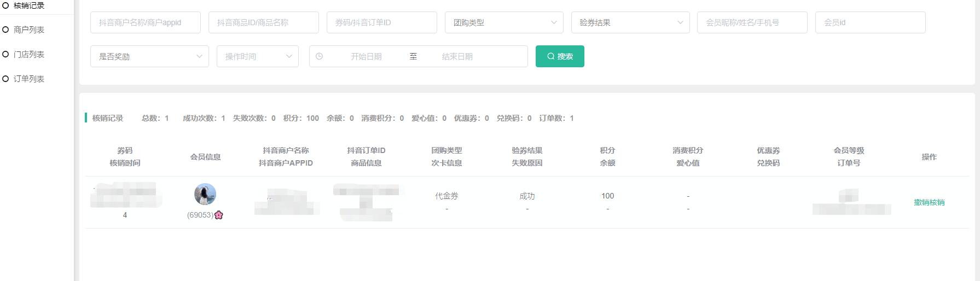Image resolution: width=980 pixels, height=281 pixels.
Task: Click the pink flower badge next to member ID
Action: pos(219,215)
